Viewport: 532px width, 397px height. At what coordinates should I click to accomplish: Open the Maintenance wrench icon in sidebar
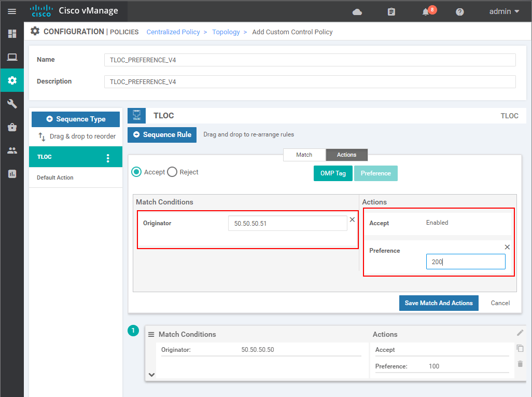click(x=12, y=104)
